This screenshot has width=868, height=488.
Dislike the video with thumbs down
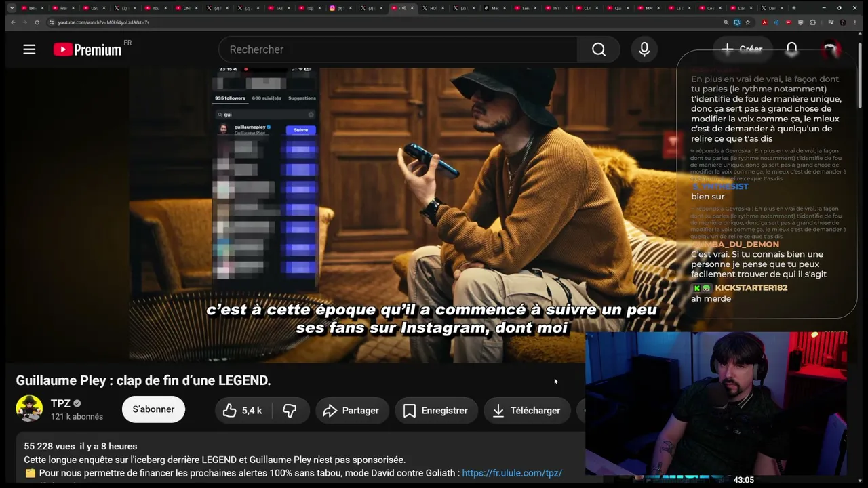290,411
